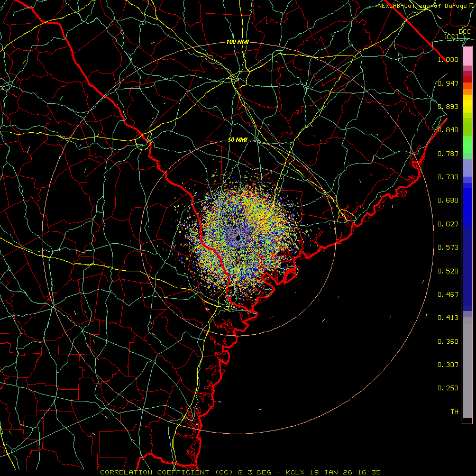Click the black radar site dot at center
Viewport: 476px width, 476px height.
[x=239, y=237]
